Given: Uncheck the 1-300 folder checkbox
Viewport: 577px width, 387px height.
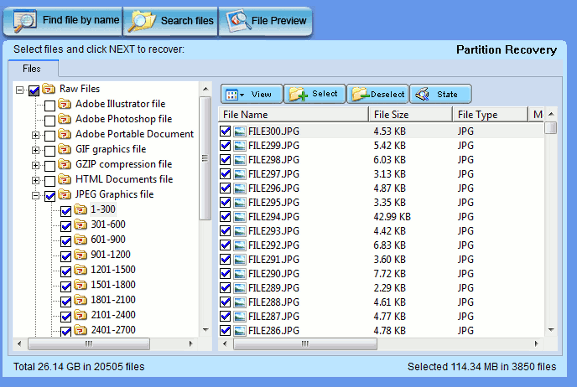Looking at the screenshot, I should click(66, 211).
